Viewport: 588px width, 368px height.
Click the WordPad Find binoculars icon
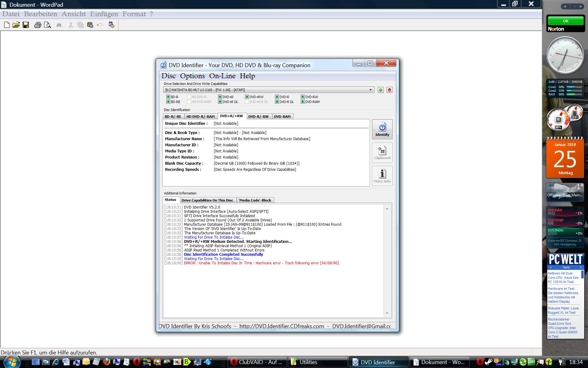pos(59,25)
